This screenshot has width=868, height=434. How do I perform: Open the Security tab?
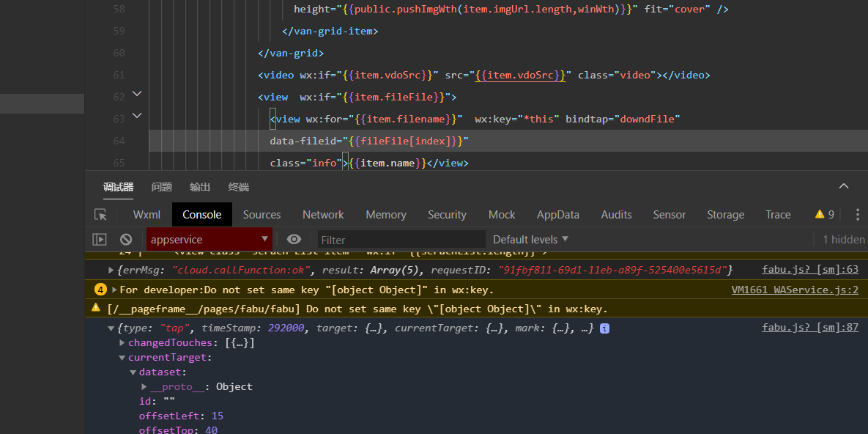448,215
